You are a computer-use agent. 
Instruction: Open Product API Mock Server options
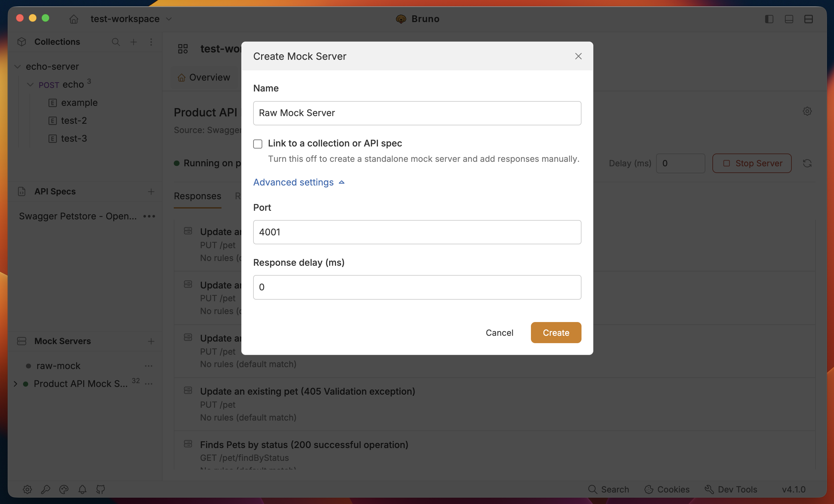tap(148, 384)
